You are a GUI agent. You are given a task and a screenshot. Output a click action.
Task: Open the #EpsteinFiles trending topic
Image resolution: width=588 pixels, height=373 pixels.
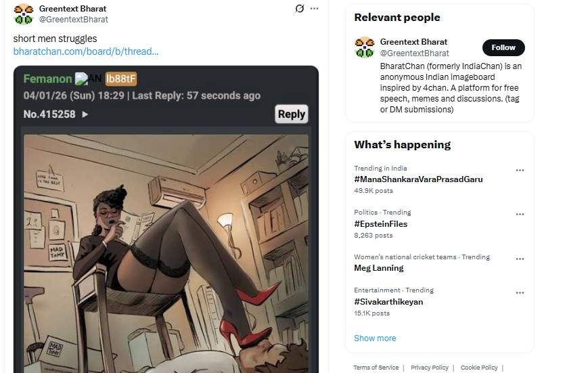(x=380, y=224)
